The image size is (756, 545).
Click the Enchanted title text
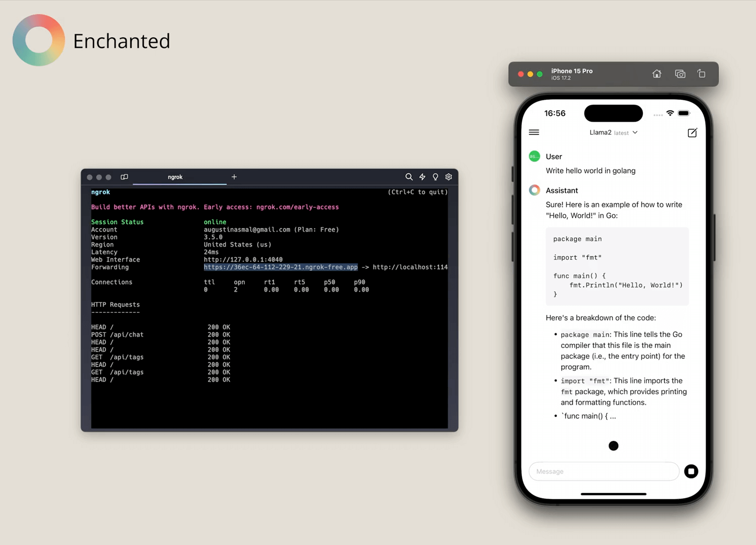pyautogui.click(x=122, y=41)
